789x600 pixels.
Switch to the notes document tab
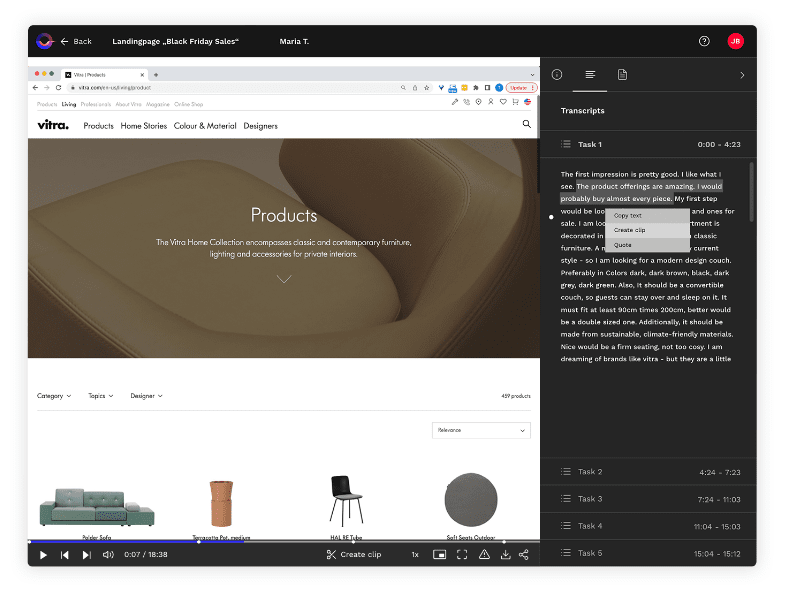[622, 75]
